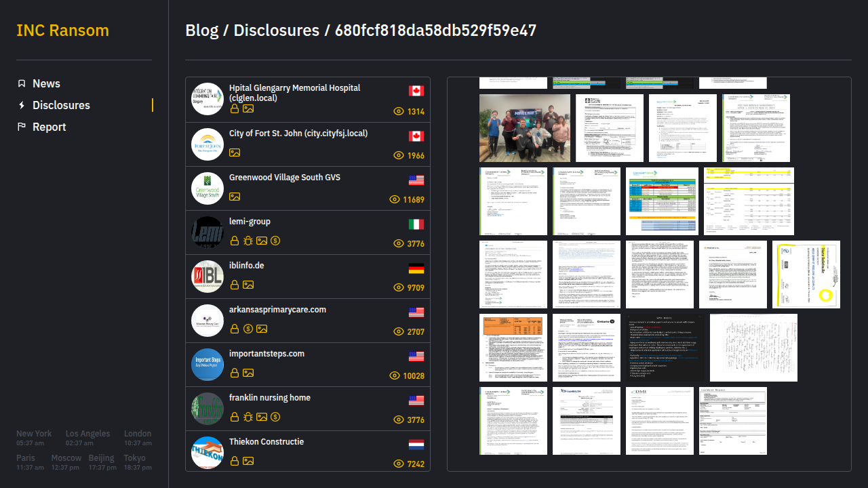This screenshot has height=488, width=868.
Task: Open the Report page from sidebar
Action: (x=49, y=127)
